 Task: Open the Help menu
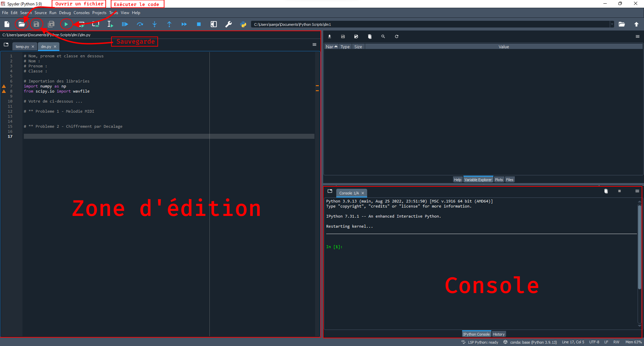(136, 13)
